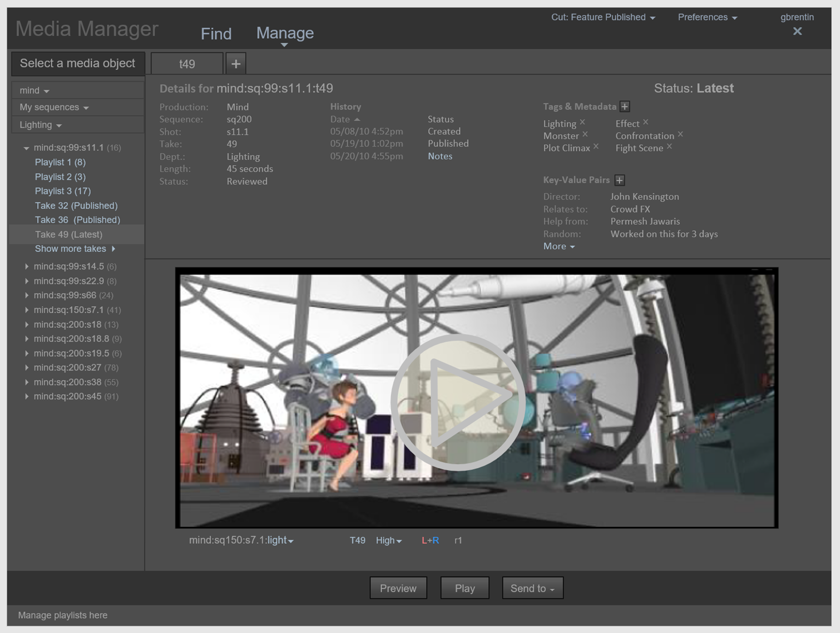Image resolution: width=840 pixels, height=633 pixels.
Task: Delete the Plot Climax tag
Action: click(x=596, y=146)
